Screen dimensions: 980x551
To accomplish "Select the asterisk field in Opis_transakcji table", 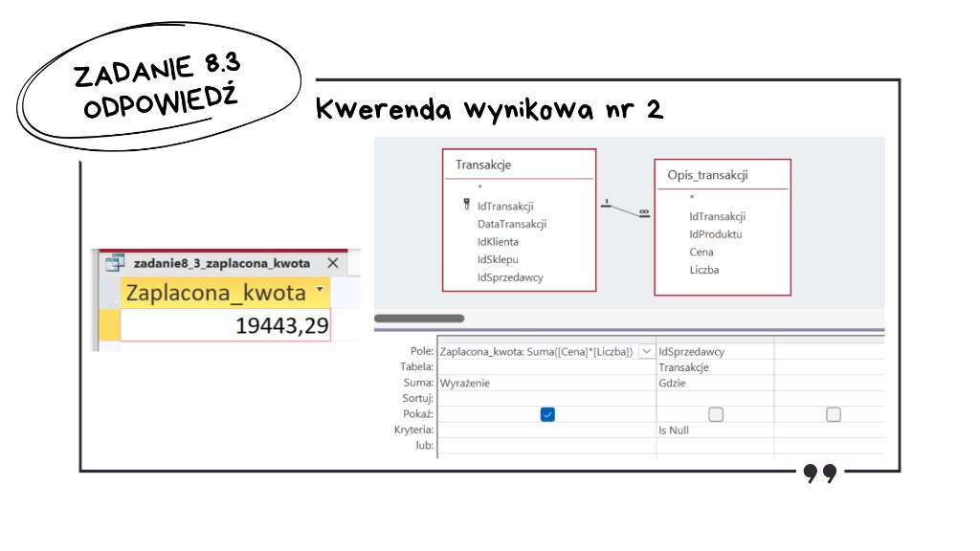I will tap(692, 197).
